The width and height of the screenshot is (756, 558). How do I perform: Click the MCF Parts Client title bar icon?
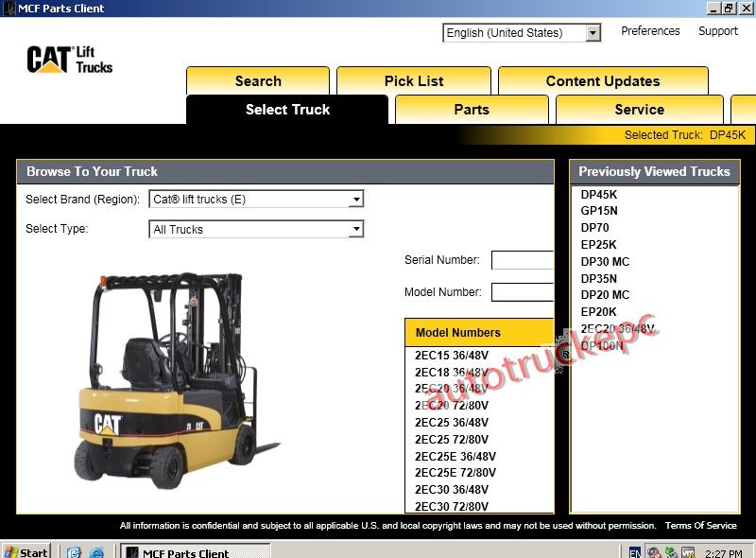(9, 9)
